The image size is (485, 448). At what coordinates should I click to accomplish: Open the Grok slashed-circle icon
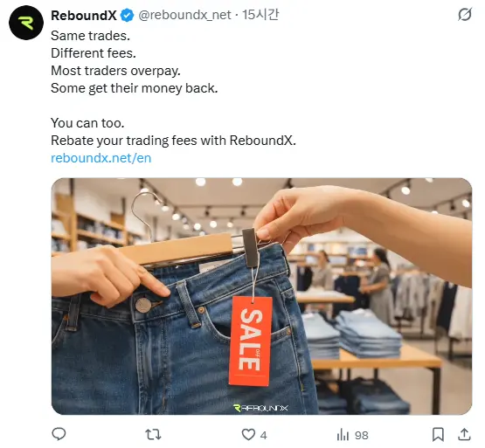[x=465, y=15]
